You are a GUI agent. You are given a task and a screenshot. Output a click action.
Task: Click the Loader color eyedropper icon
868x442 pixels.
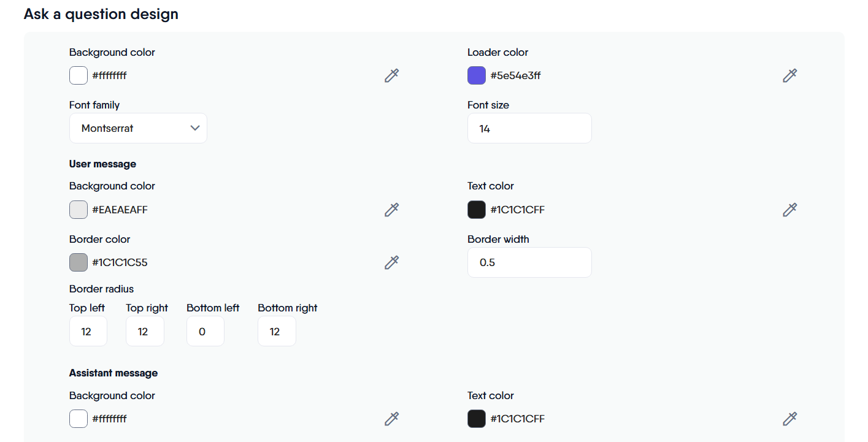click(x=789, y=76)
